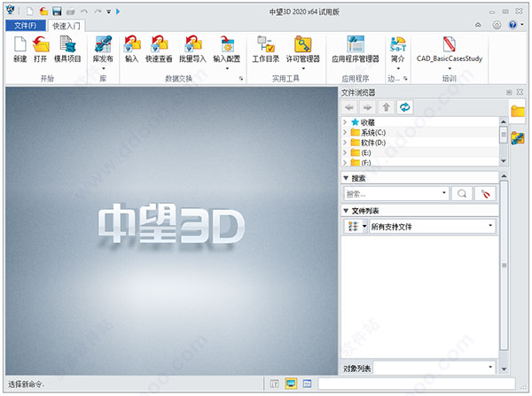
Task: Open the 对象列表 dropdown
Action: [x=490, y=367]
